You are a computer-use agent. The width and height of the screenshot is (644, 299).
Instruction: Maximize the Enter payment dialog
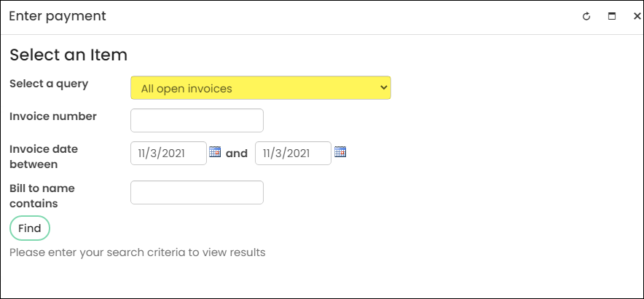click(x=612, y=17)
